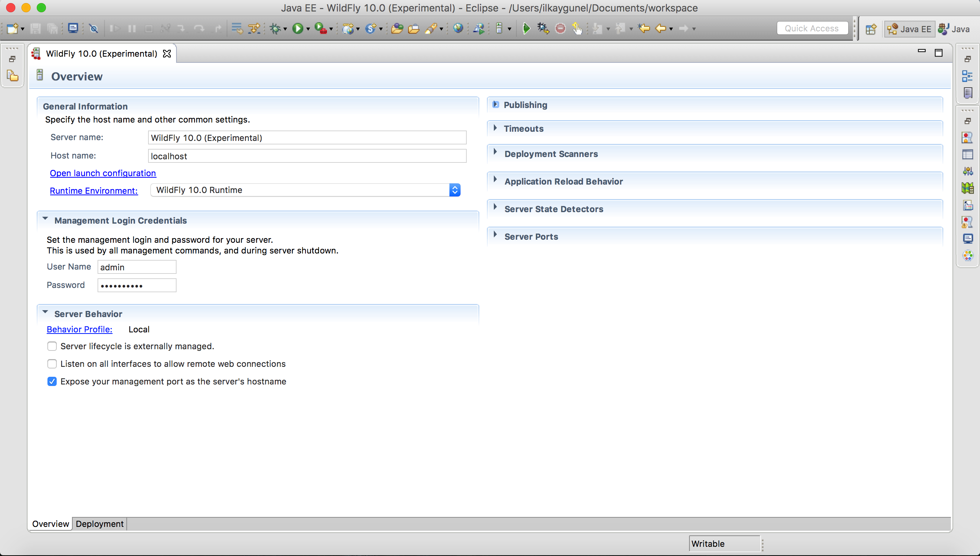Open dropdown arrow next to New wizard
The width and height of the screenshot is (980, 556).
pos(22,29)
